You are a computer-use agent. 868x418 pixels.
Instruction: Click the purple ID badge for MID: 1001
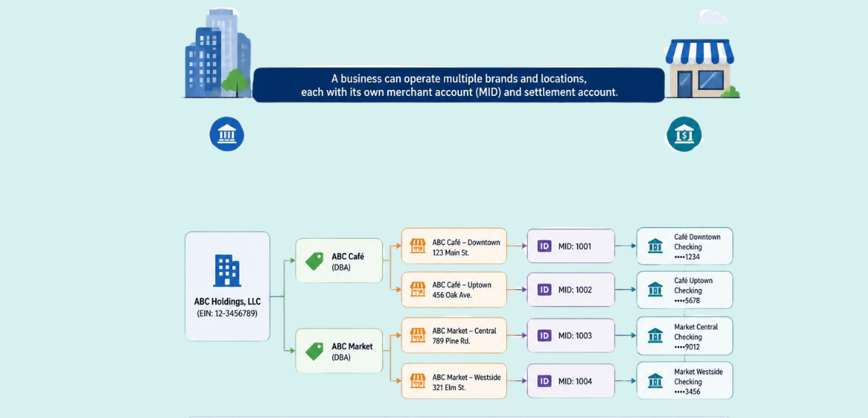545,245
